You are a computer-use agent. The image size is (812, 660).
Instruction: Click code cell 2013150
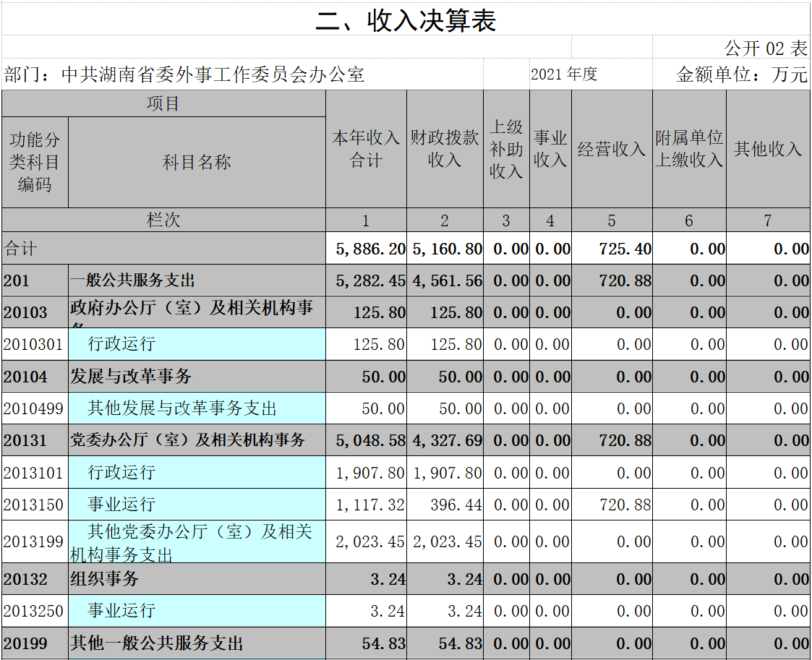click(x=35, y=505)
